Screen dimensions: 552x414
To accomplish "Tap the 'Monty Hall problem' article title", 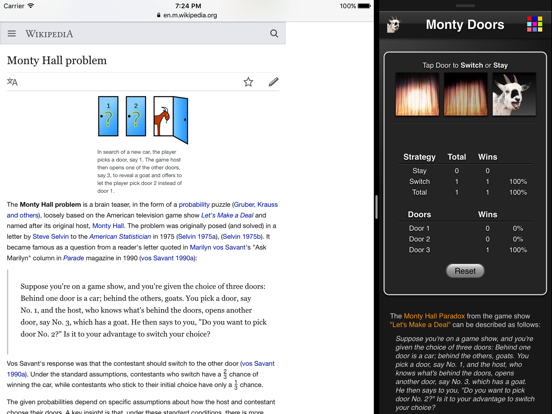I will click(x=57, y=60).
